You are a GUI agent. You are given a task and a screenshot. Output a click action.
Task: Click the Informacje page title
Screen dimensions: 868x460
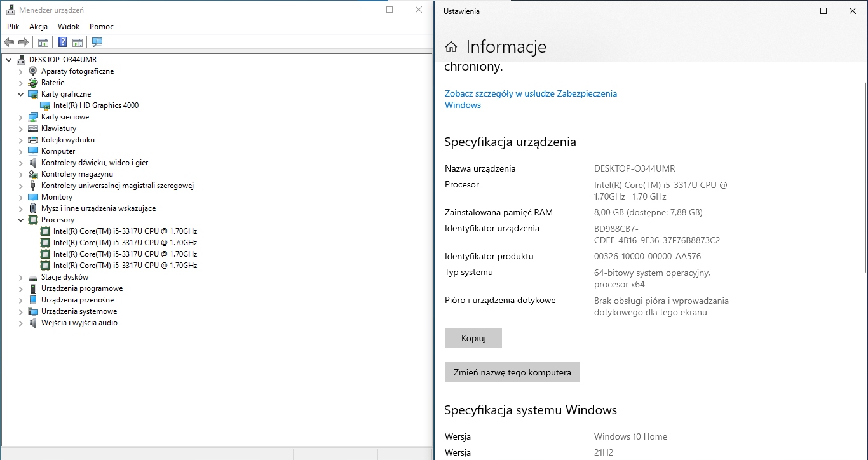click(x=506, y=47)
